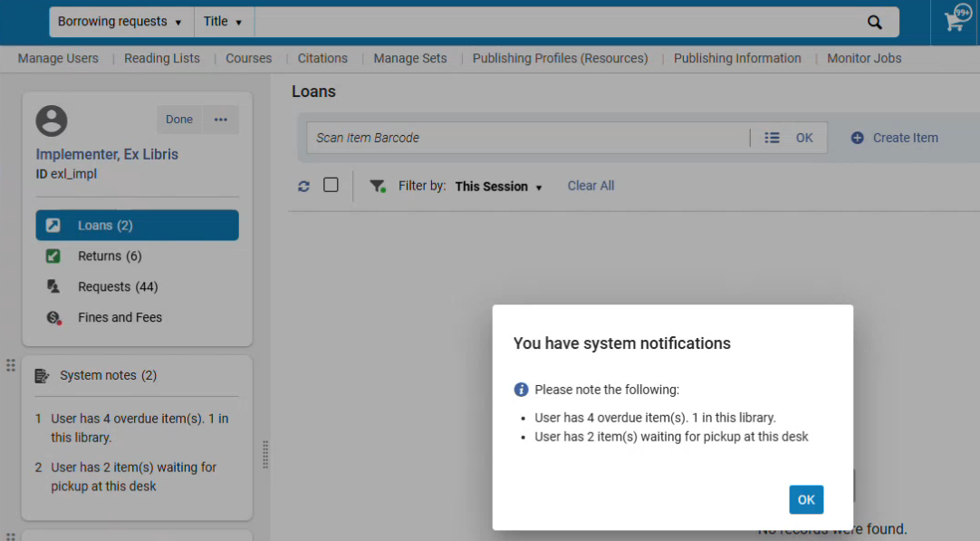Toggle the select-all loans checkbox

tap(331, 185)
